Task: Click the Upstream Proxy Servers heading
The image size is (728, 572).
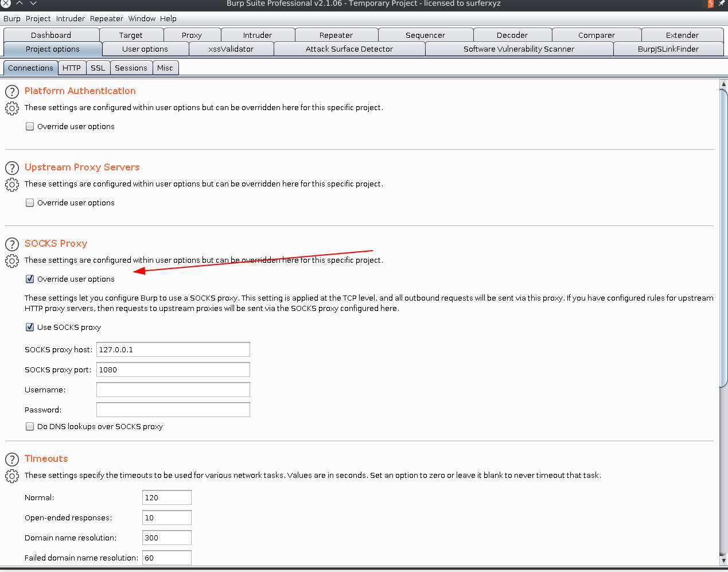Action: pyautogui.click(x=82, y=167)
